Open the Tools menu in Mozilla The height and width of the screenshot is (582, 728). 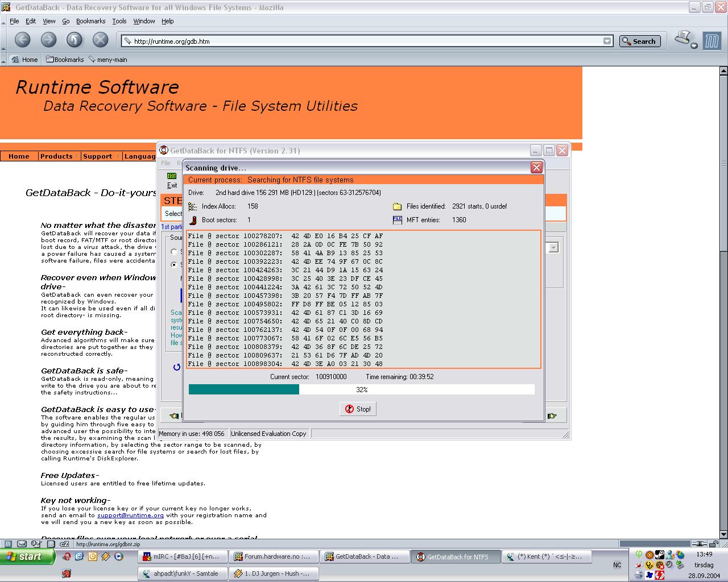click(119, 21)
